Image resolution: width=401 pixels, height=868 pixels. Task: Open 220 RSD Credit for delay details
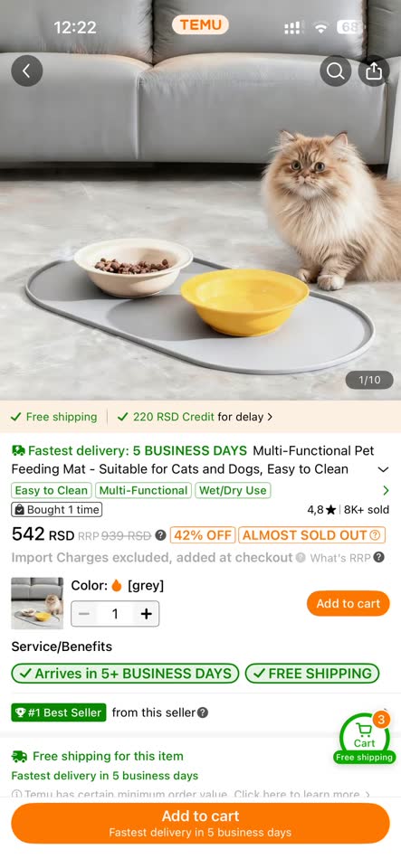(195, 417)
